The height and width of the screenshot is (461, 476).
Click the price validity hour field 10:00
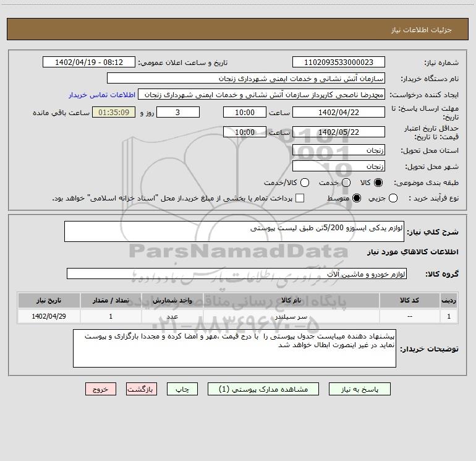[245, 132]
